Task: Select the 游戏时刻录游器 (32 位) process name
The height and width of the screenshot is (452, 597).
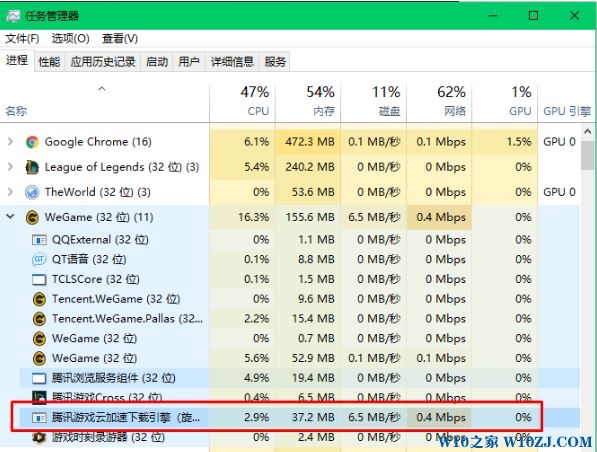Action: tap(108, 438)
